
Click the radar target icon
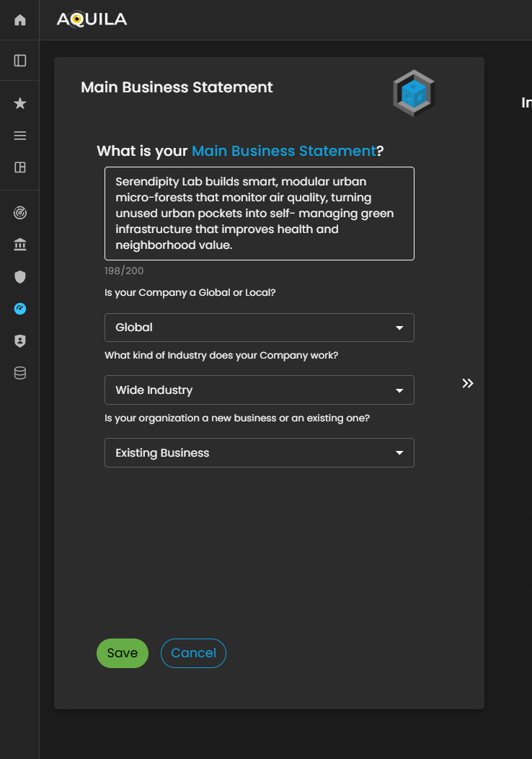click(20, 213)
